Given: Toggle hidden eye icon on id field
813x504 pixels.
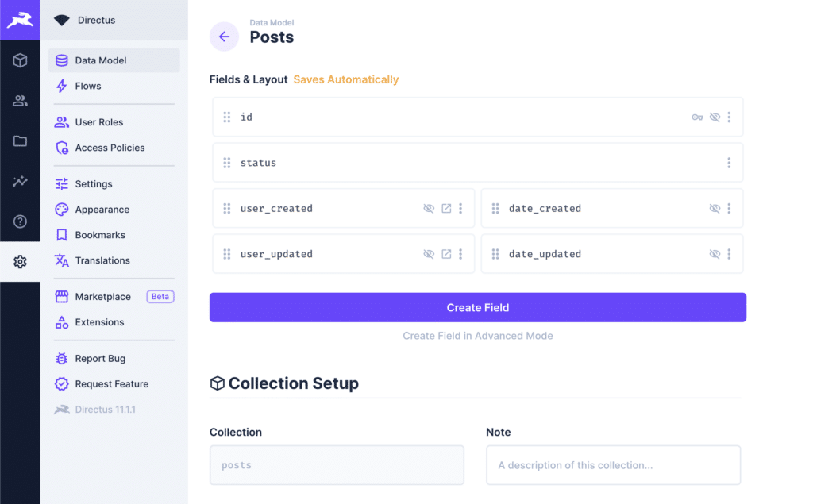Looking at the screenshot, I should (x=715, y=117).
